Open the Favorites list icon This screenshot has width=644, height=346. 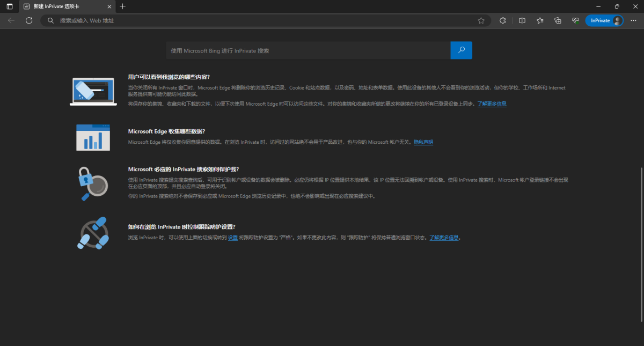pyautogui.click(x=540, y=20)
